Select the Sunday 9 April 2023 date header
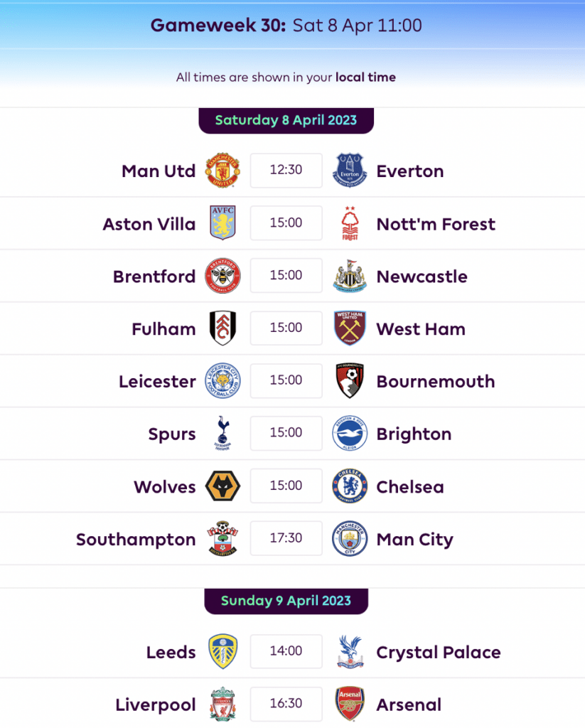 point(286,601)
